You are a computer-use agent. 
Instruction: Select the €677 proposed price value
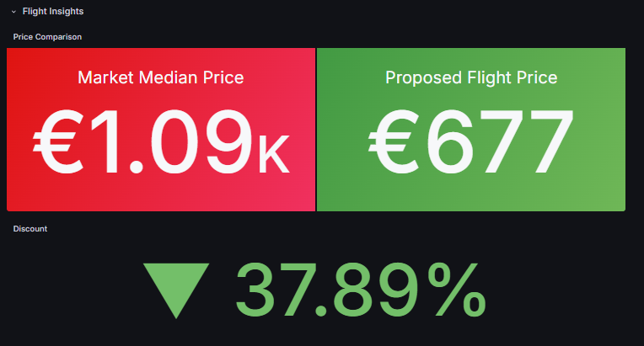point(470,141)
